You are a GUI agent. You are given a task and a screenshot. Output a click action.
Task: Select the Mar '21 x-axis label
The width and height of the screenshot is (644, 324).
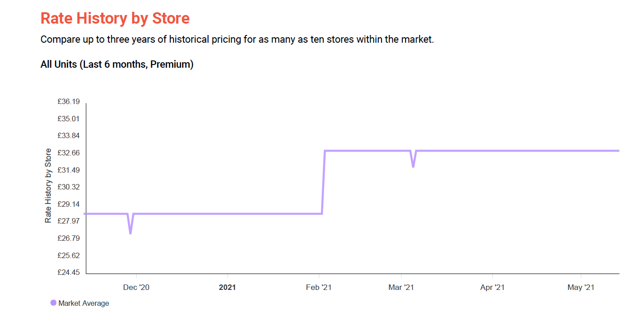click(401, 288)
